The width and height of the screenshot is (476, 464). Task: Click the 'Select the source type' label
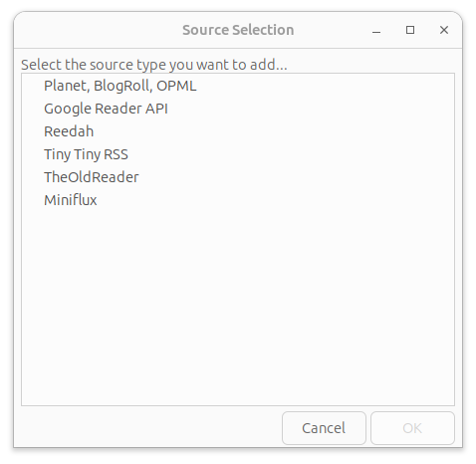coord(154,65)
